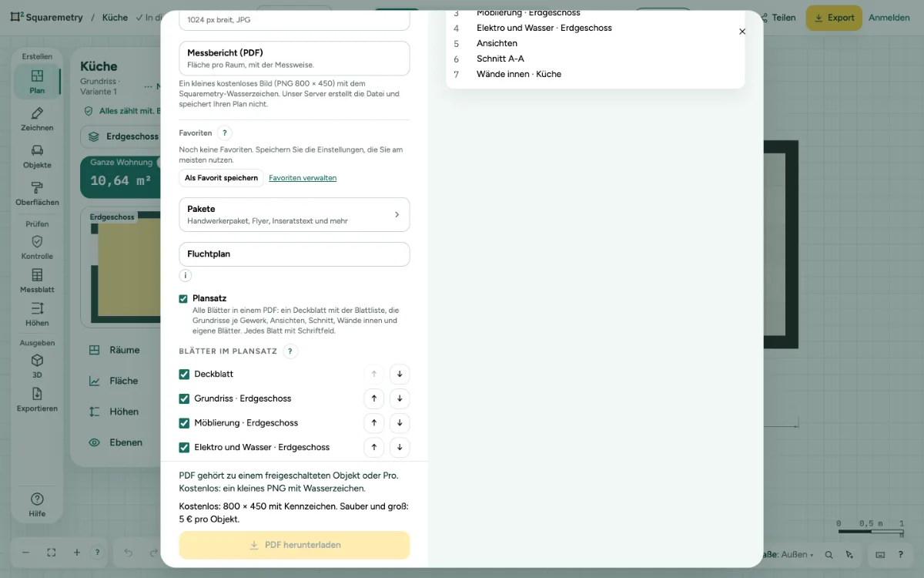924x578 pixels.
Task: Click the Erdgeschoss floor plan thumbnail
Action: click(x=121, y=268)
